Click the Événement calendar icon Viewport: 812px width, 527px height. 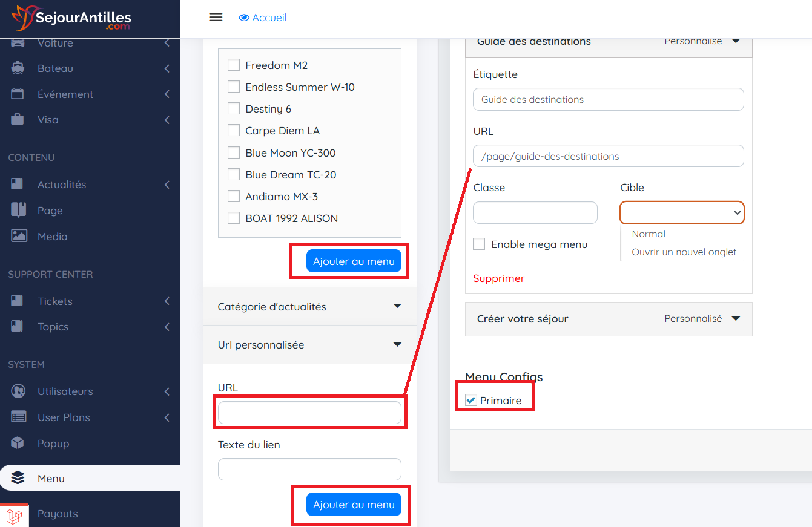[18, 94]
